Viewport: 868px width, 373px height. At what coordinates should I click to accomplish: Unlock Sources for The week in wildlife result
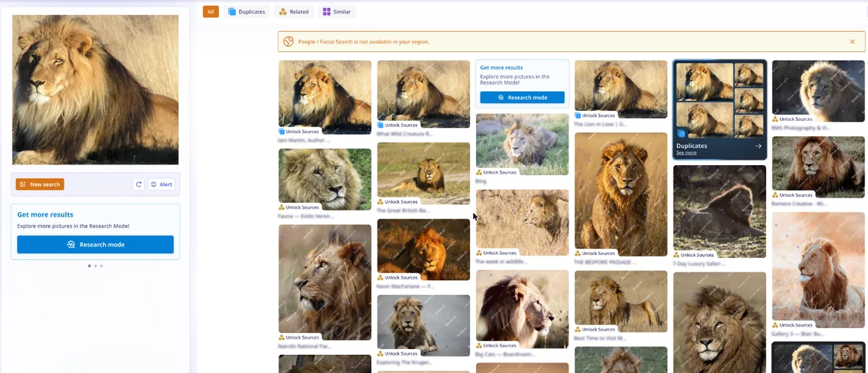(496, 253)
